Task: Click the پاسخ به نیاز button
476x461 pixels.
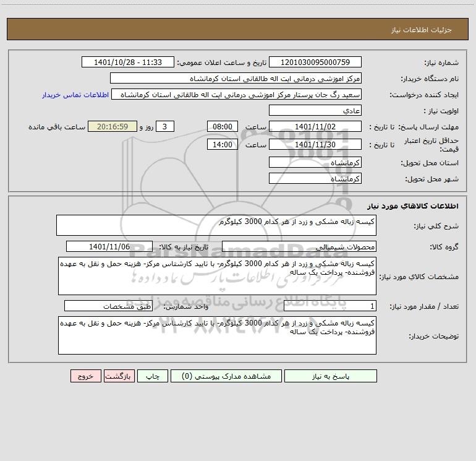Action: [x=330, y=376]
